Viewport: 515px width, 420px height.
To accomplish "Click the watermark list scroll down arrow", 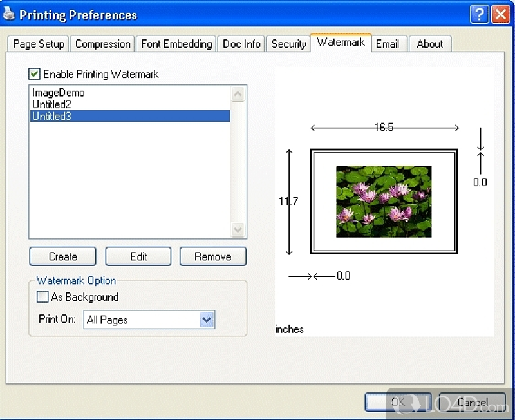I will pos(238,229).
